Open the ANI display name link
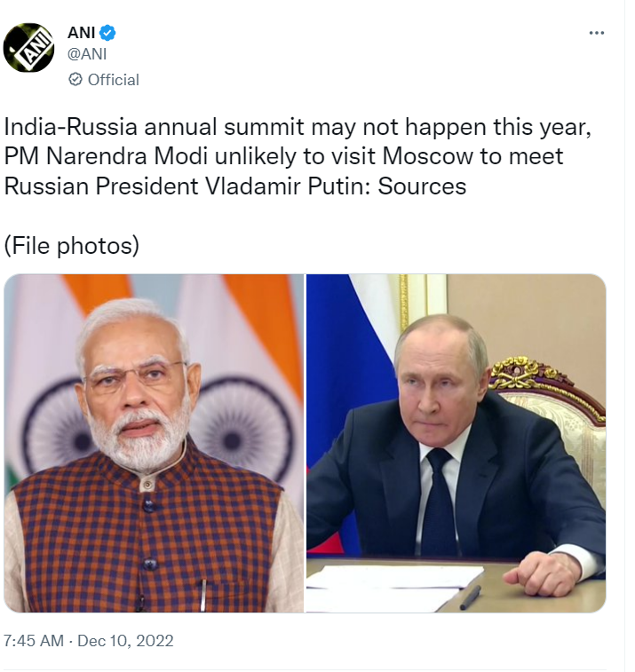Image resolution: width=635 pixels, height=672 pixels. tap(81, 33)
